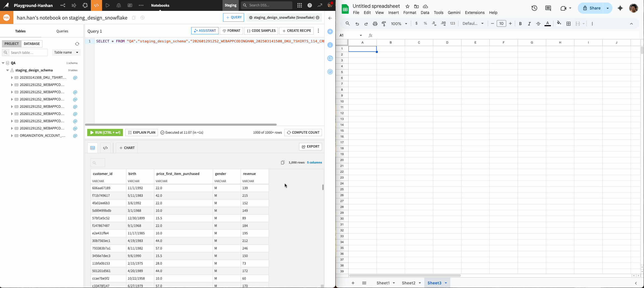Click the query editor horizontal scrollbar
The image size is (644, 288).
[x=181, y=124]
